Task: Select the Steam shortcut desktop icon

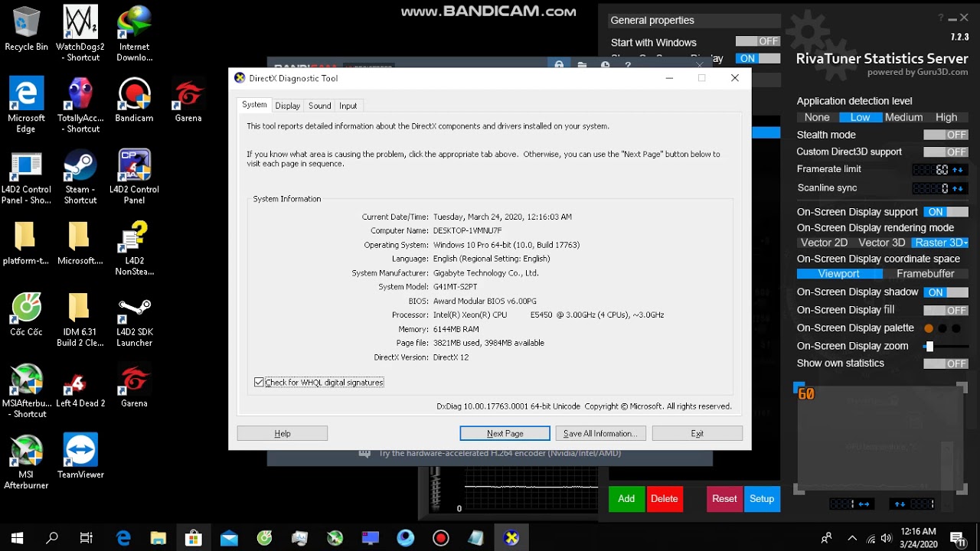Action: (x=80, y=177)
